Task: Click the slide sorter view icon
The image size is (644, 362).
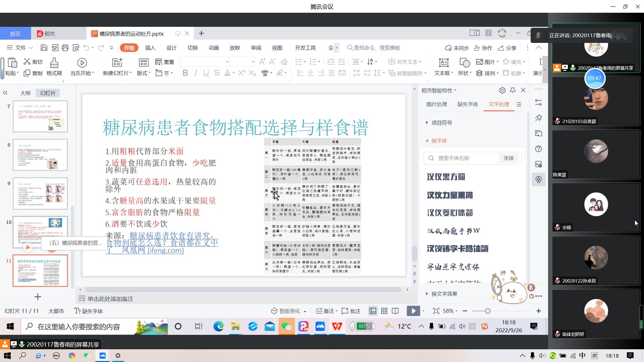Action: pos(384,311)
